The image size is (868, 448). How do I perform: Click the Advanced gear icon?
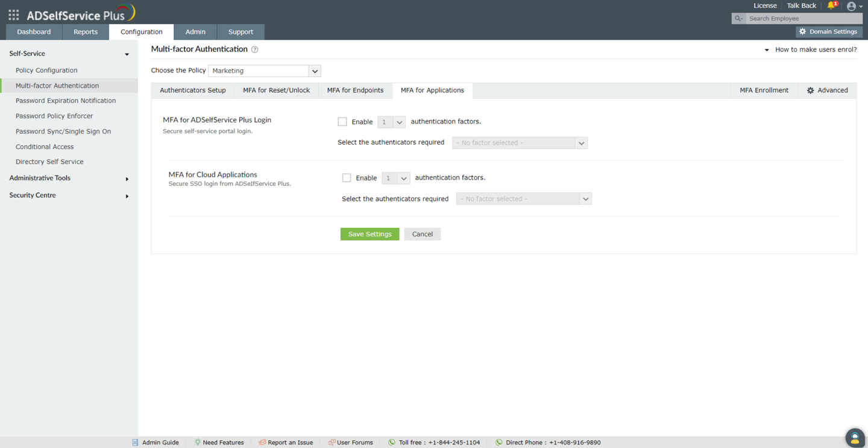810,90
